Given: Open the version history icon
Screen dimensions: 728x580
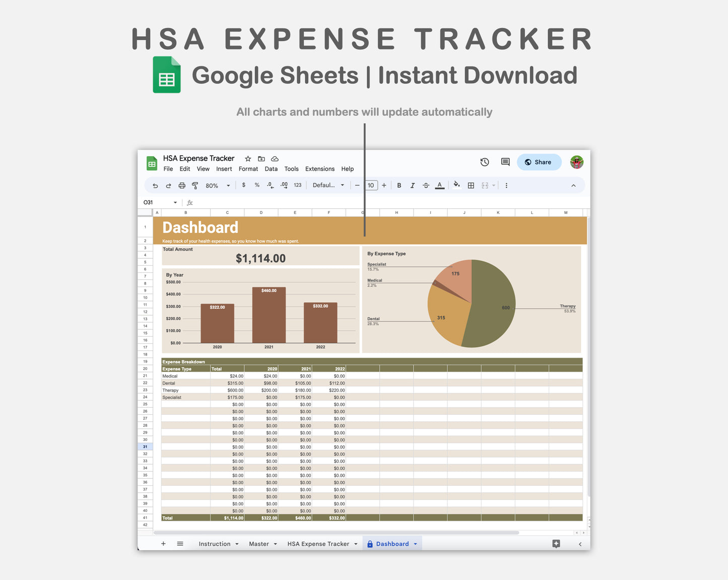Looking at the screenshot, I should pos(484,162).
